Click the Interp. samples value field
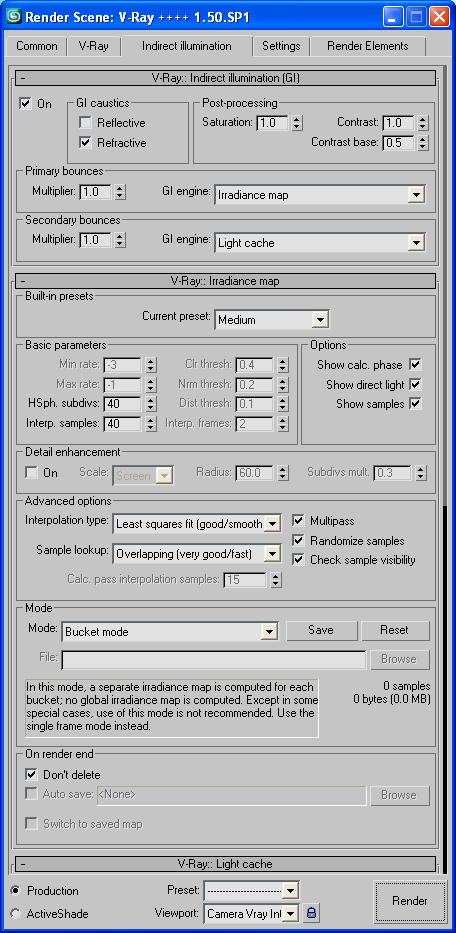 coord(123,424)
